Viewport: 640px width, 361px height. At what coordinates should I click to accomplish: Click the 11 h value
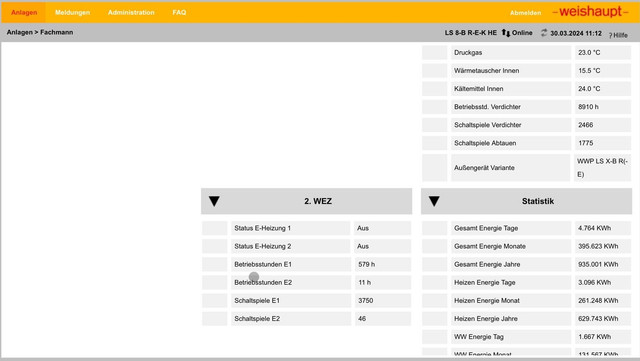364,282
